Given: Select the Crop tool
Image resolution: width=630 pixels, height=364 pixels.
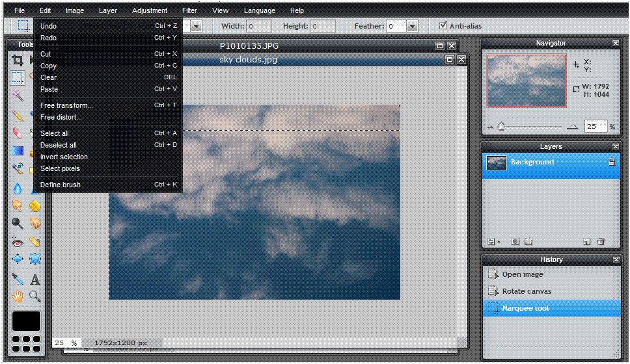Looking at the screenshot, I should pyautogui.click(x=18, y=60).
